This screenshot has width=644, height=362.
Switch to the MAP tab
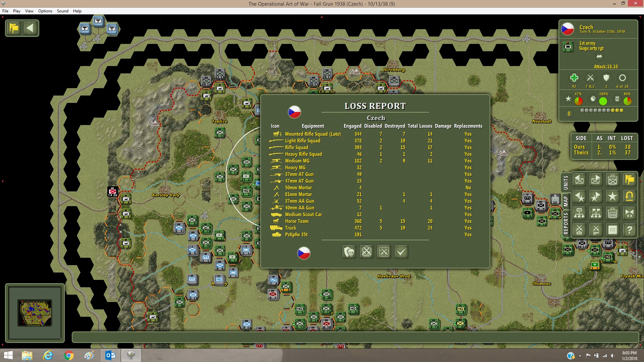pos(566,201)
